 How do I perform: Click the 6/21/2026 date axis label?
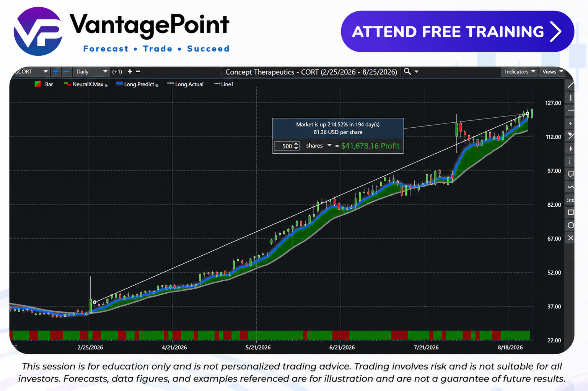(x=342, y=347)
